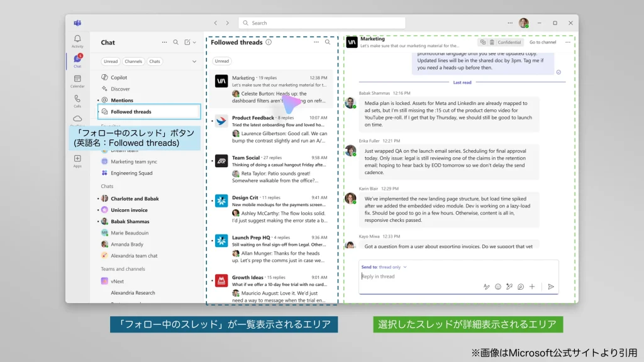
Task: Open the profile avatar menu
Action: pyautogui.click(x=523, y=23)
